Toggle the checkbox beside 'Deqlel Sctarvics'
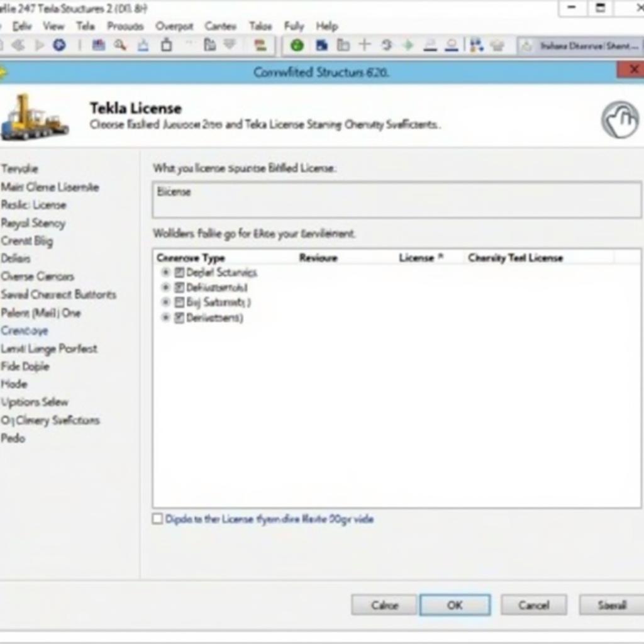Screen dimensions: 644x644 click(179, 272)
